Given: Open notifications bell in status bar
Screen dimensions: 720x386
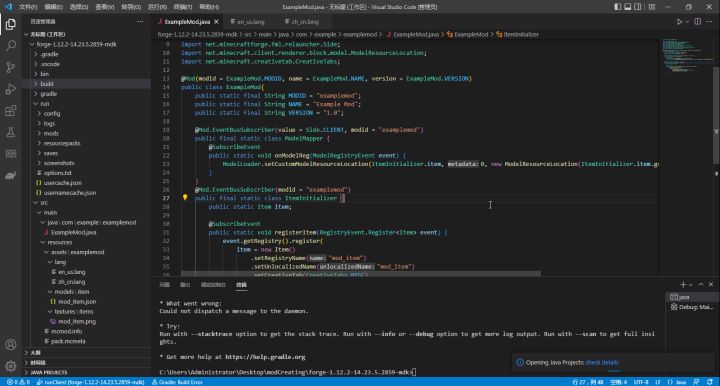Looking at the screenshot, I should (x=711, y=382).
